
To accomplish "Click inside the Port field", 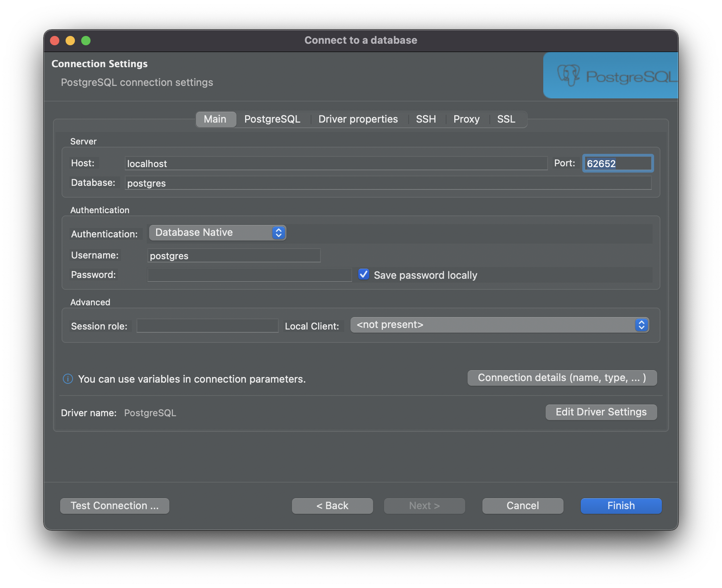I will (617, 163).
